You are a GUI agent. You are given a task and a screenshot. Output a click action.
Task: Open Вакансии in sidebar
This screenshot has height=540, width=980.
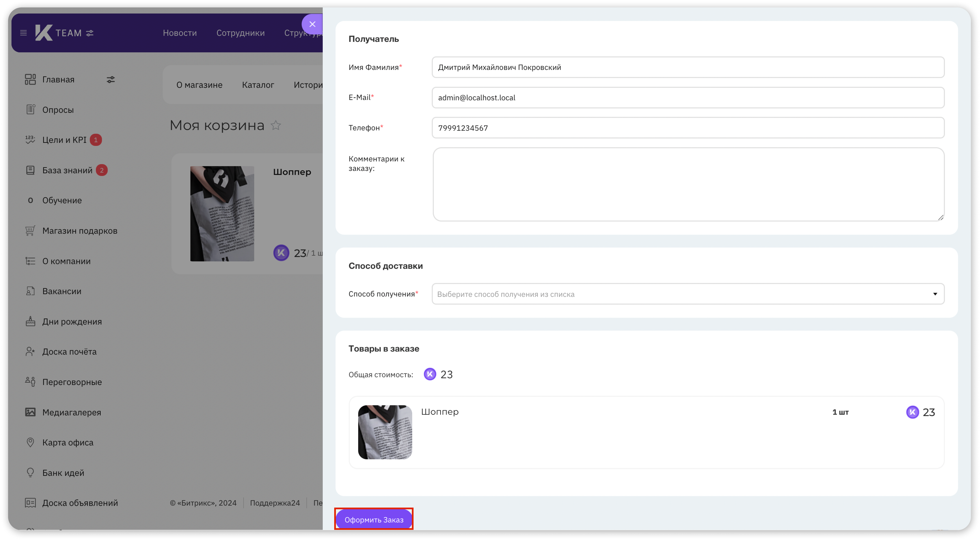pos(62,291)
